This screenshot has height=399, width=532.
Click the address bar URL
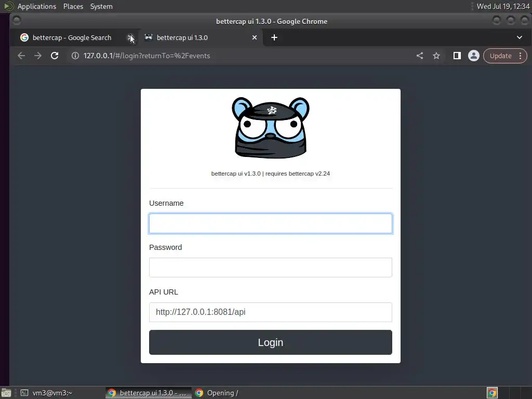(x=147, y=56)
